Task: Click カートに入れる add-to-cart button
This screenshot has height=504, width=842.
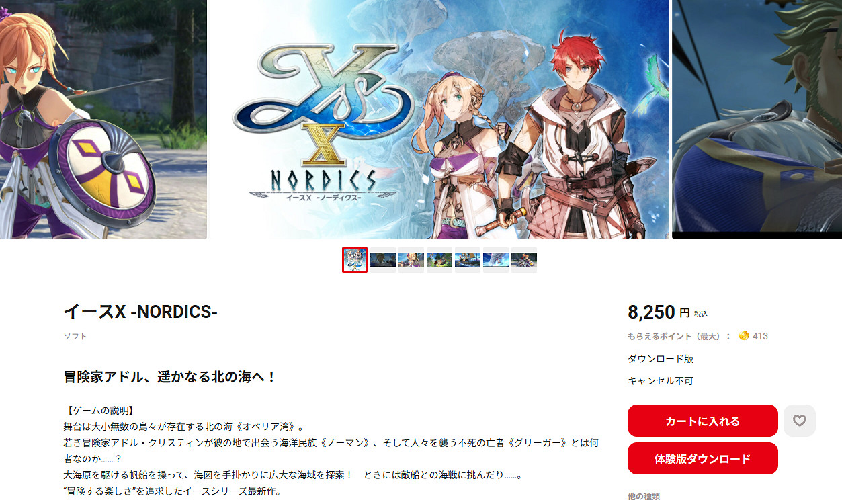Action: (x=703, y=421)
